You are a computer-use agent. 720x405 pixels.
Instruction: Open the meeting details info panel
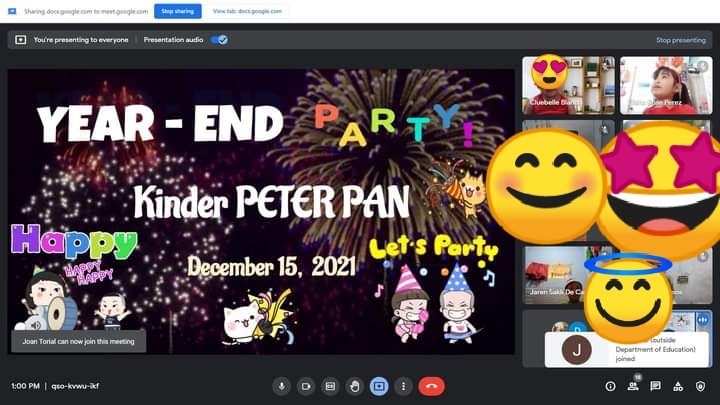[x=610, y=386]
